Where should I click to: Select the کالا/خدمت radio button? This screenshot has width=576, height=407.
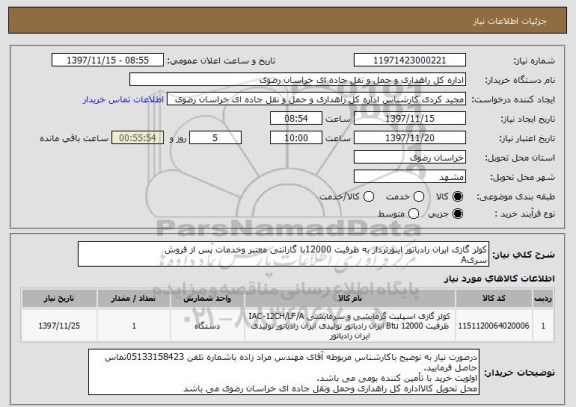368,197
